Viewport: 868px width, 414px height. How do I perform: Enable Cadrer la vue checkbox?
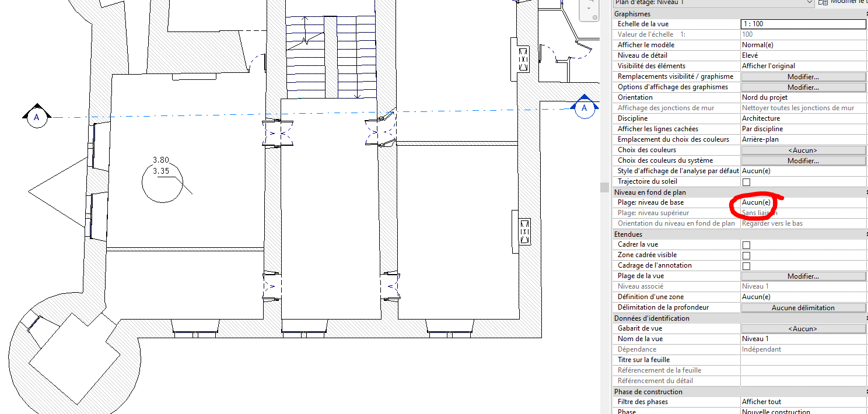point(745,245)
